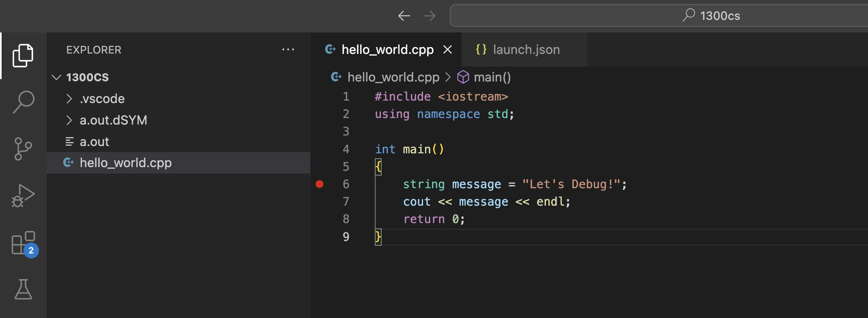Image resolution: width=868 pixels, height=318 pixels.
Task: Close the hello_world.cpp editor tab
Action: tap(447, 49)
